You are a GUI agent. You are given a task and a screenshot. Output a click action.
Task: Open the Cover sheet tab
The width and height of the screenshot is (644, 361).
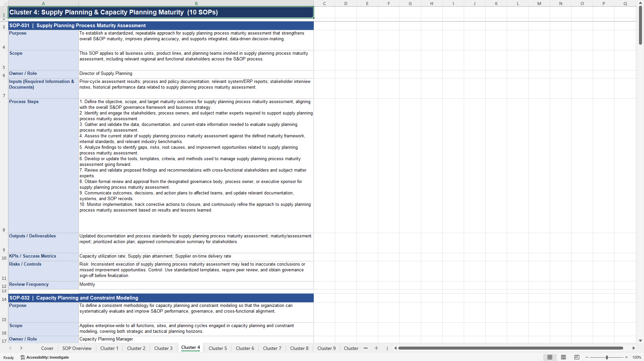coord(47,348)
